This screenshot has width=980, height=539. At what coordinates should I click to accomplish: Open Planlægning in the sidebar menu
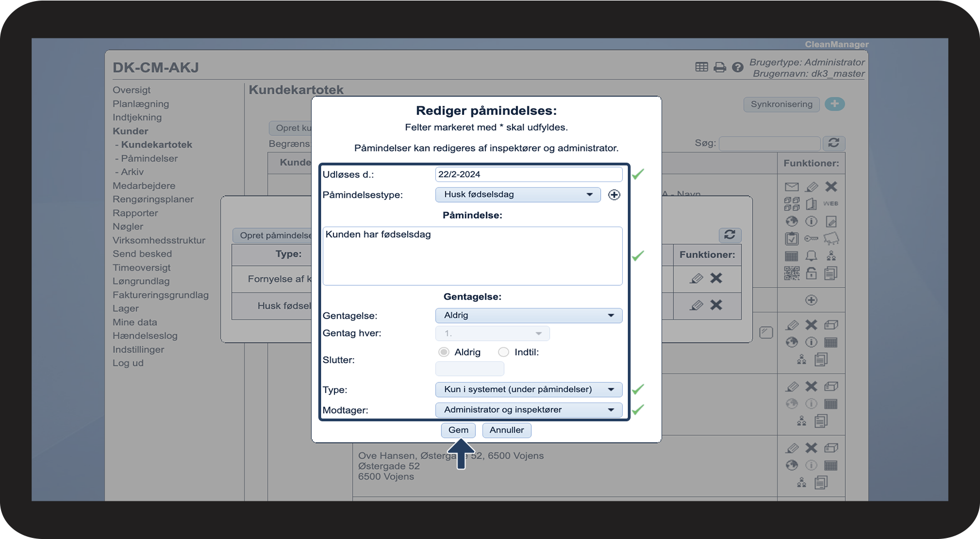pyautogui.click(x=141, y=104)
